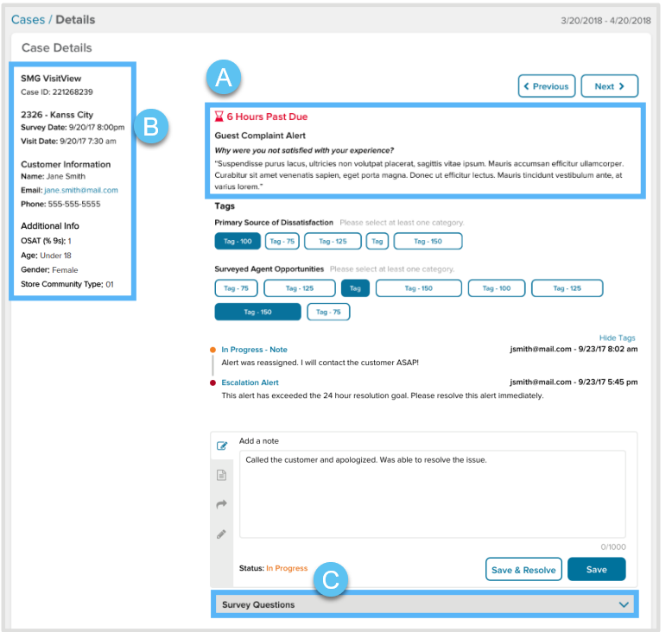Go to the Previous case
Image resolution: width=672 pixels, height=632 pixels.
(546, 86)
